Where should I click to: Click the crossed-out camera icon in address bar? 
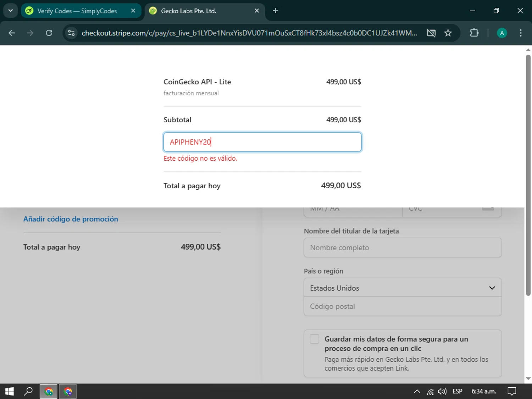(431, 33)
